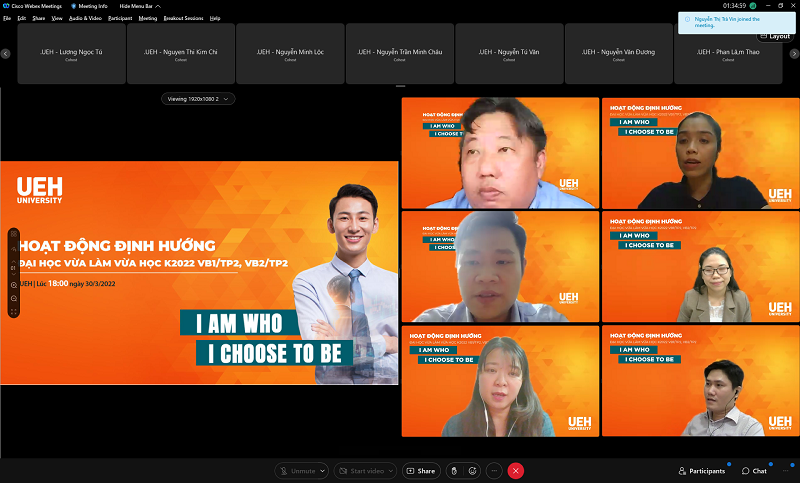Click thumbnails grid icon in share toolbar
Screen dimensions: 800x483
tap(14, 234)
